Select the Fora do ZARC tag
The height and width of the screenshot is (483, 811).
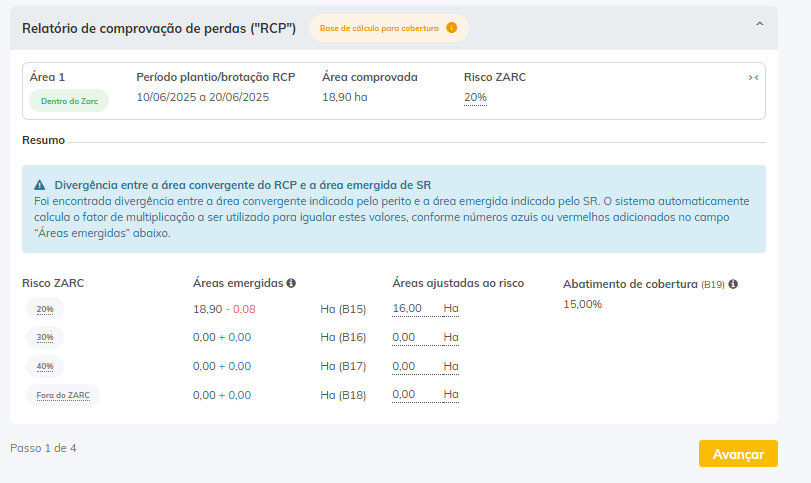pyautogui.click(x=61, y=395)
